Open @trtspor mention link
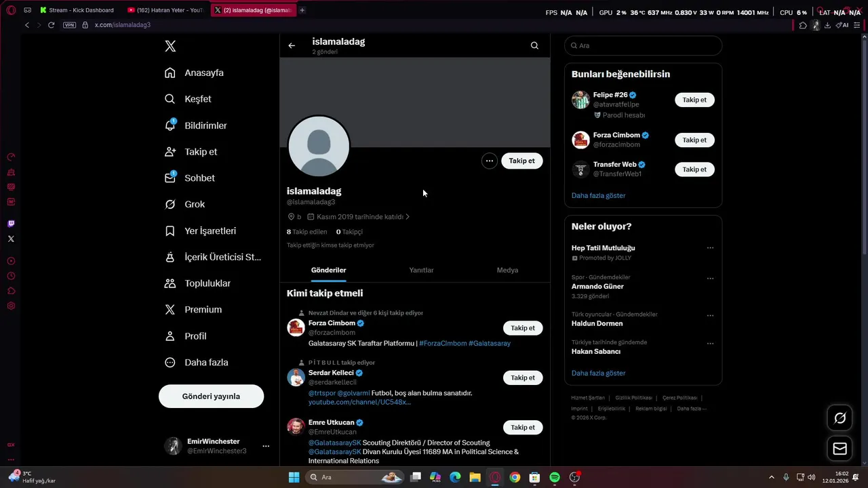868x488 pixels. click(x=321, y=393)
